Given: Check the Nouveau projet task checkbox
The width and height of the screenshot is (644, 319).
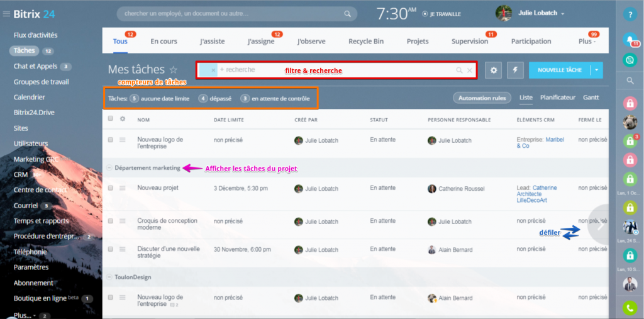Looking at the screenshot, I should (110, 188).
